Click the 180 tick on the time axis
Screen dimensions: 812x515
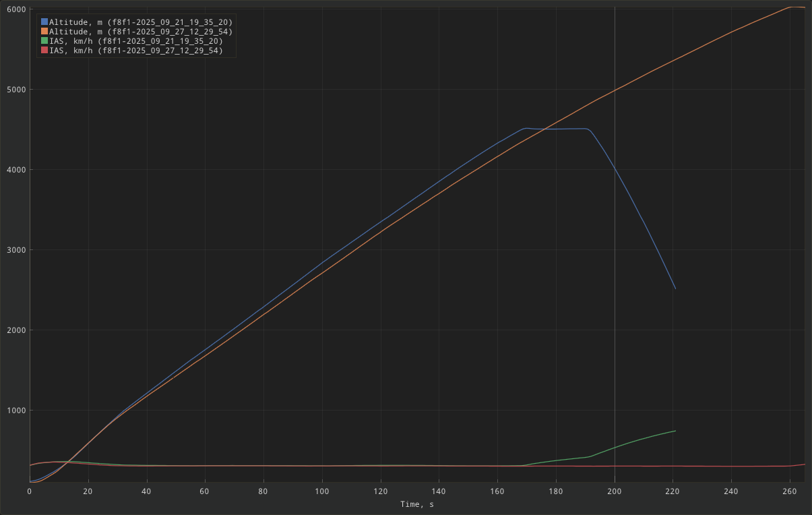[556, 491]
